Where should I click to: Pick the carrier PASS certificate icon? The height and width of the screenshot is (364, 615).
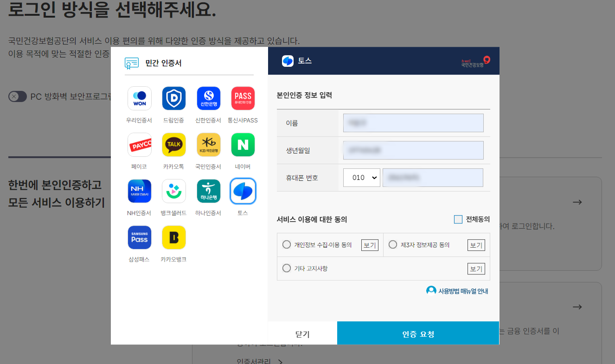[243, 98]
